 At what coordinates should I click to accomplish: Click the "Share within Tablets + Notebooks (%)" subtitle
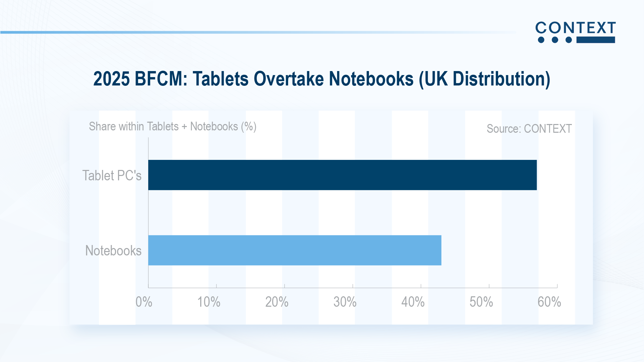pyautogui.click(x=172, y=127)
